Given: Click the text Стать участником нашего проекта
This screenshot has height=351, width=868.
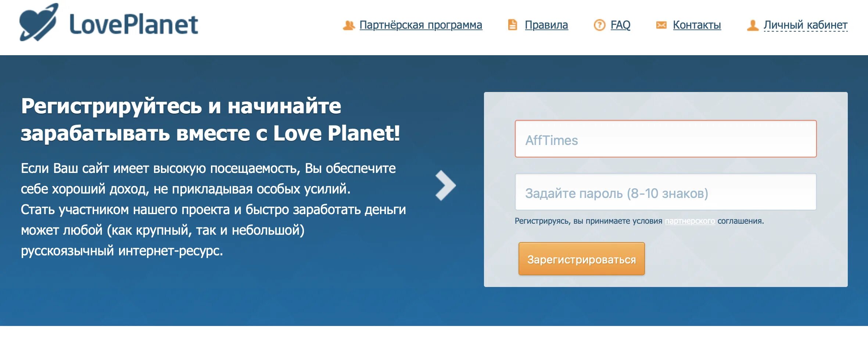Looking at the screenshot, I should click(125, 209).
